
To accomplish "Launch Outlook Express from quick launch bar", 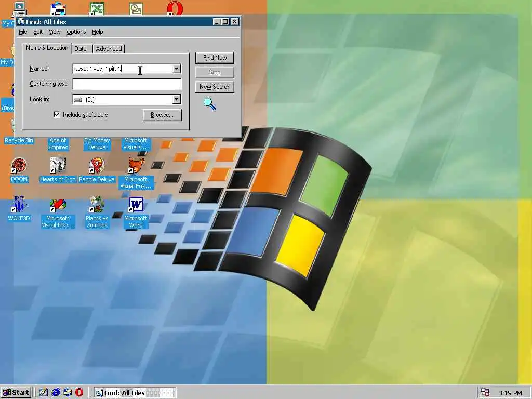I will click(x=68, y=393).
